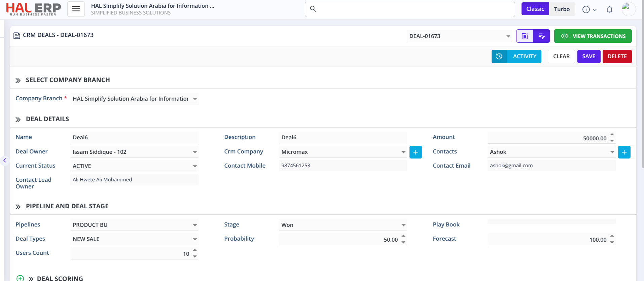
Task: Click the top search input field
Action: tap(409, 9)
